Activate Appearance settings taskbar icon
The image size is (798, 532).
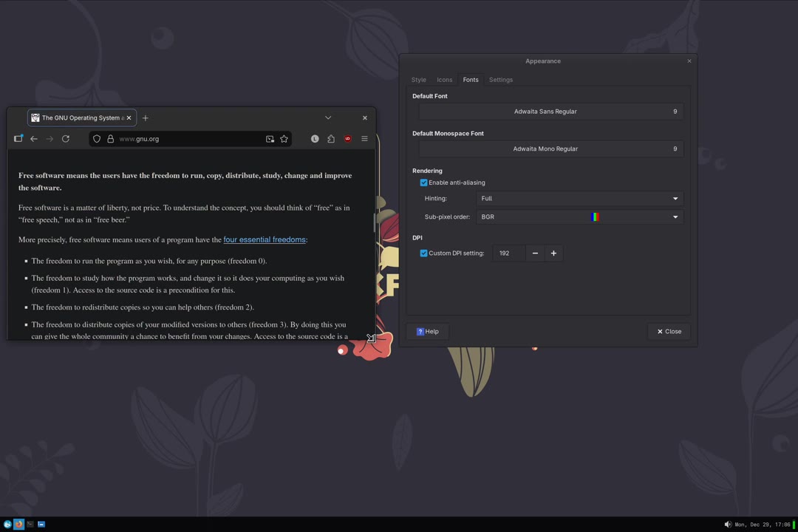[41, 524]
